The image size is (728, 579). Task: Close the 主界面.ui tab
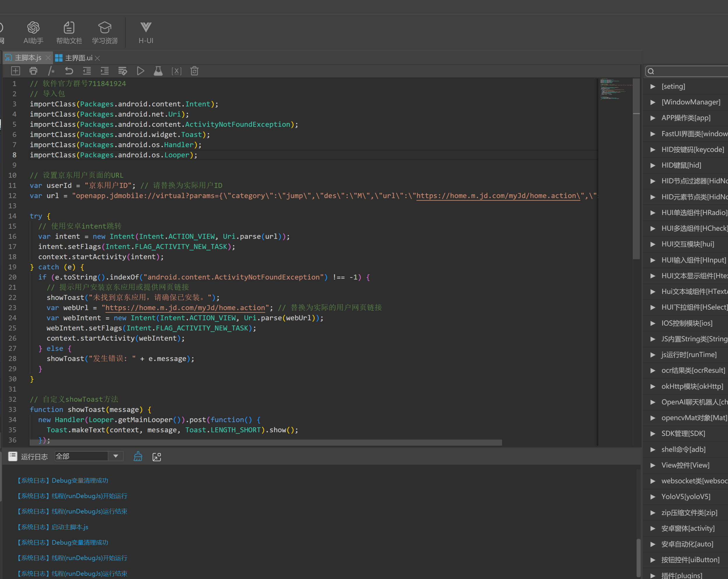[x=97, y=58]
